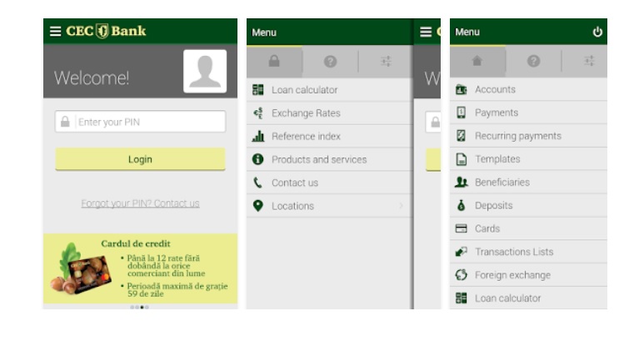Open Contact us menu entry
This screenshot has height=351, width=644.
coord(329,183)
